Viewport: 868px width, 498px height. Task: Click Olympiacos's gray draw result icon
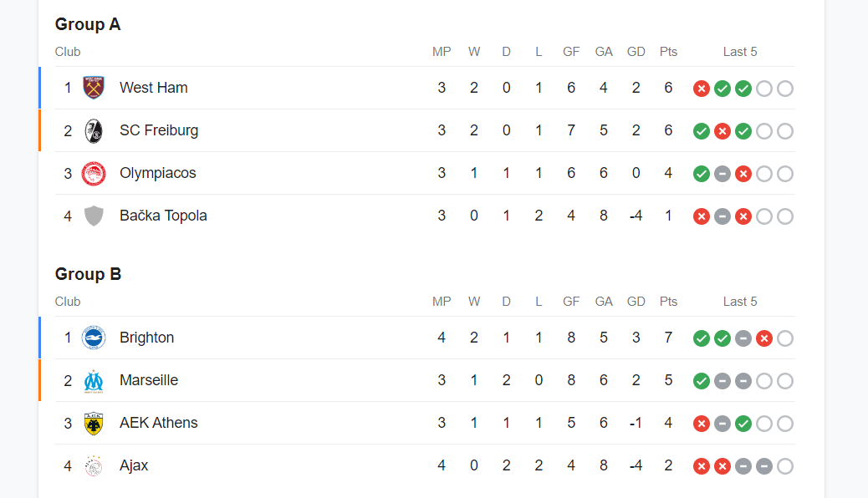722,174
